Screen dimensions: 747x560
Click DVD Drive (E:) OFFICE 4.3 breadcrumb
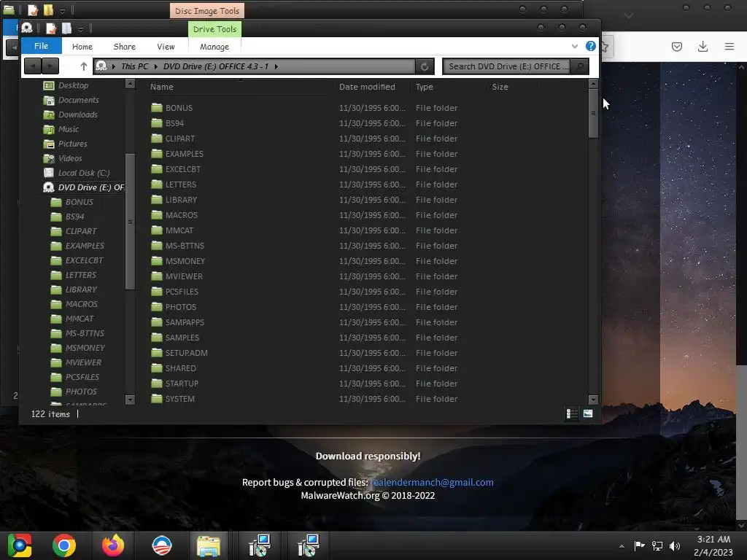click(215, 66)
